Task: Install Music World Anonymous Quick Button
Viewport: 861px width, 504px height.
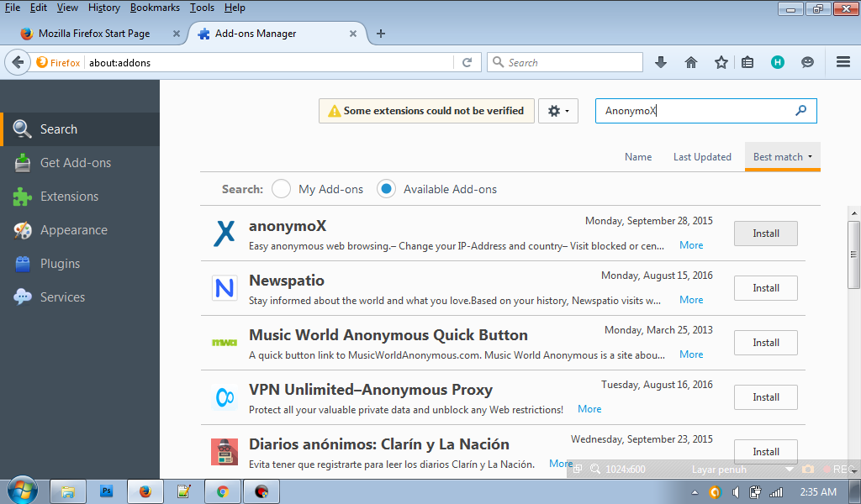Action: coord(765,343)
